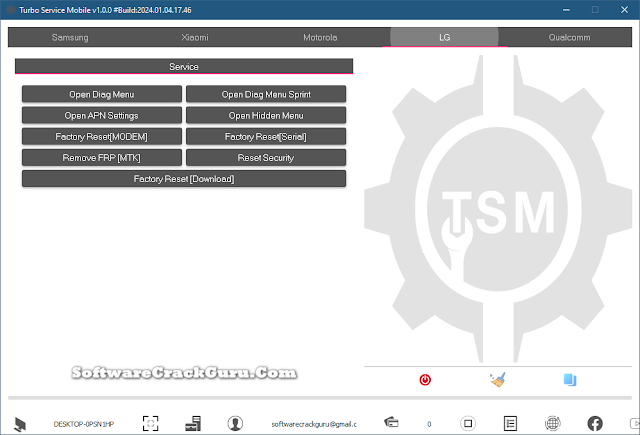Open Hidden Menu
640x435 pixels.
point(266,115)
